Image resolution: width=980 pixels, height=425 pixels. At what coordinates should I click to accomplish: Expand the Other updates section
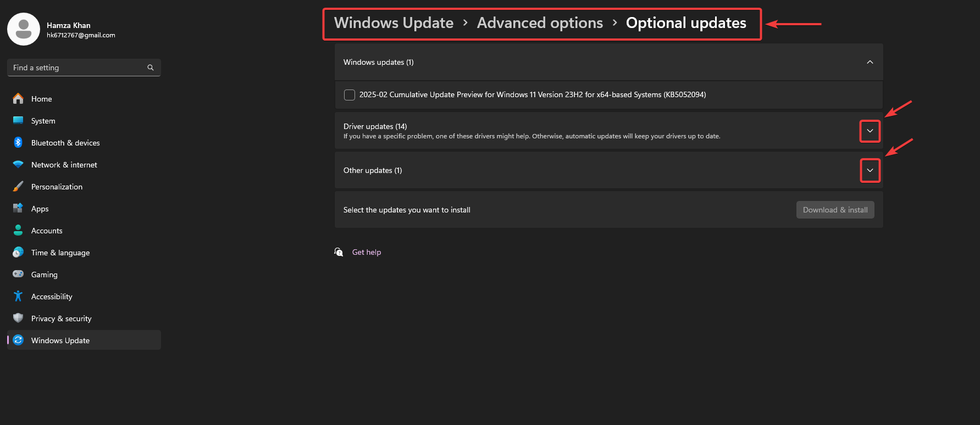click(870, 170)
